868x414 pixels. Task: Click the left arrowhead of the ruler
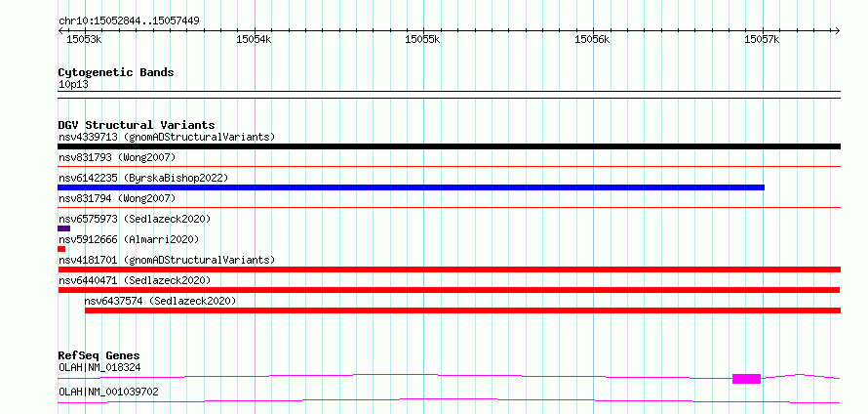pos(60,30)
